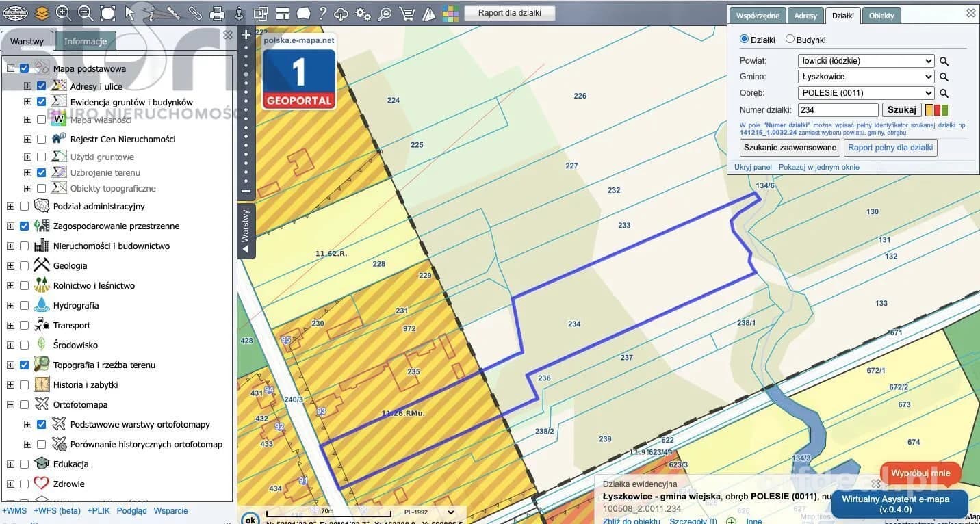The height and width of the screenshot is (524, 980).
Task: Enable the Podział administracyjny checkbox
Action: tap(25, 206)
